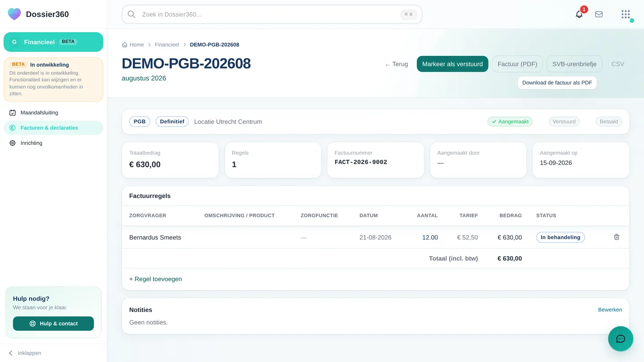Download Factuur (PDF)
Viewport: 644px width, 362px height.
click(x=517, y=64)
